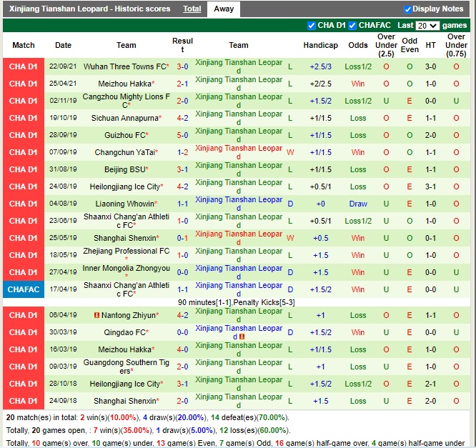This screenshot has height=448, width=476.
Task: Uncheck the CHAFAC competition filter
Action: click(352, 26)
